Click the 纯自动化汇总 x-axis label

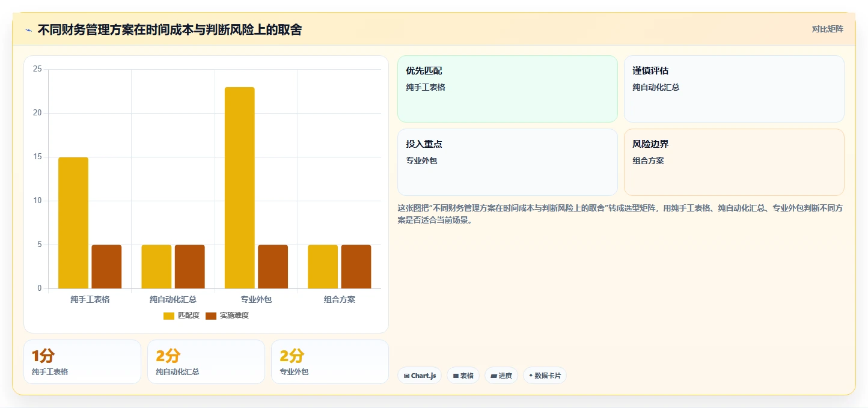173,299
